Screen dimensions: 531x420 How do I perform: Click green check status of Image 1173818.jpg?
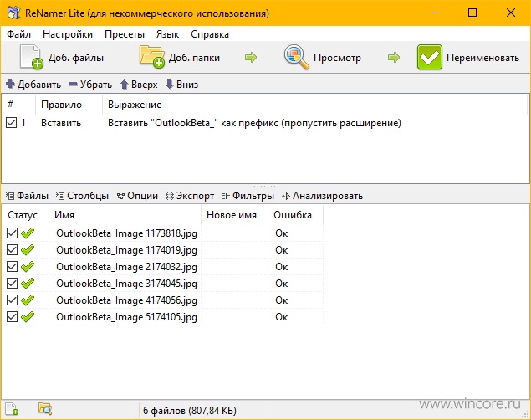(28, 233)
